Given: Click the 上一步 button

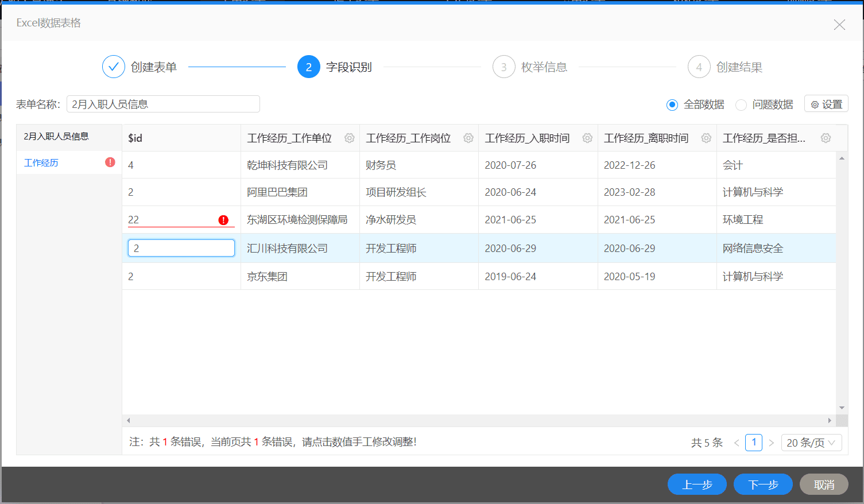Looking at the screenshot, I should [x=697, y=484].
